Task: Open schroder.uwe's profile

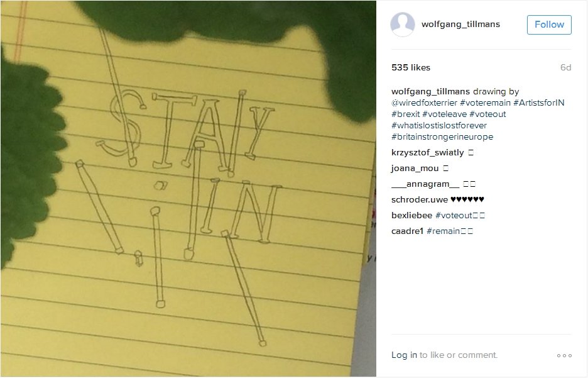Action: coord(419,200)
